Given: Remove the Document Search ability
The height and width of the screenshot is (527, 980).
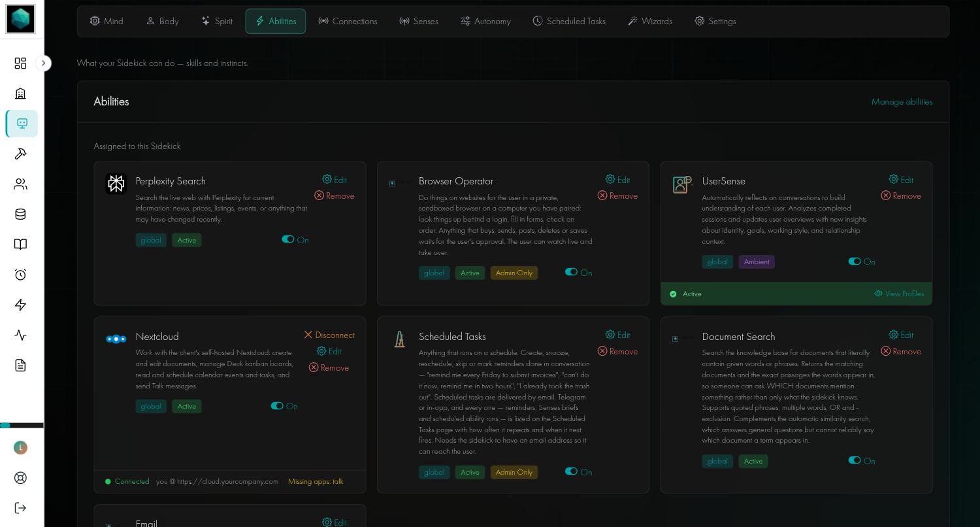Looking at the screenshot, I should tap(901, 351).
